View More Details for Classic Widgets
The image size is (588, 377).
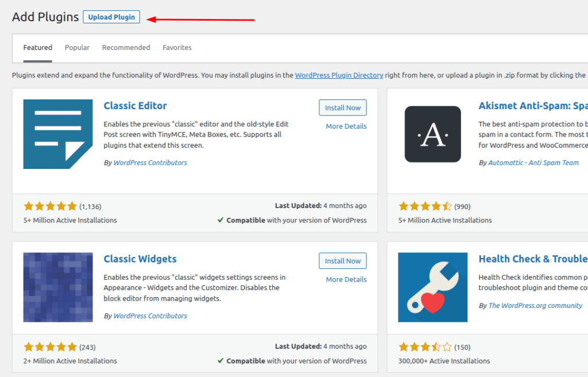[x=346, y=280]
